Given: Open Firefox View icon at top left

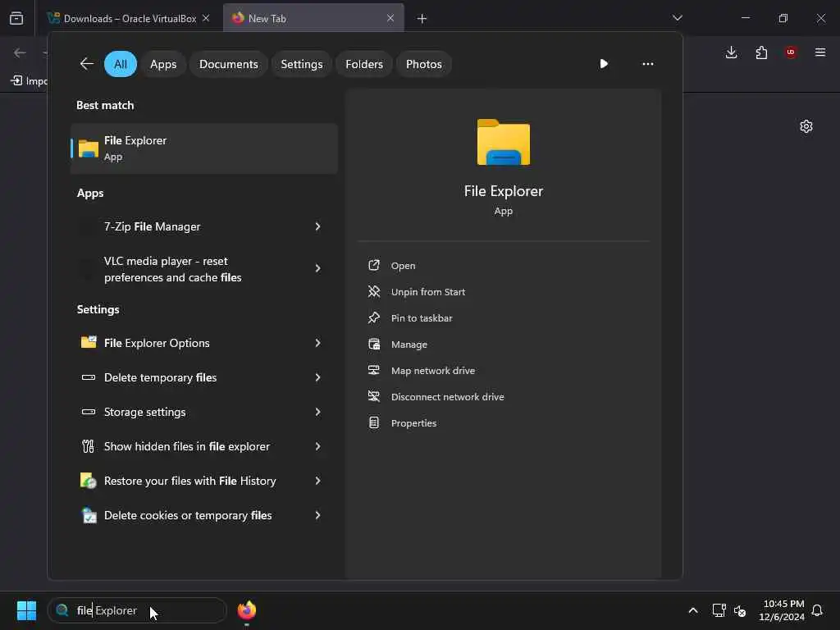Looking at the screenshot, I should coord(16,18).
